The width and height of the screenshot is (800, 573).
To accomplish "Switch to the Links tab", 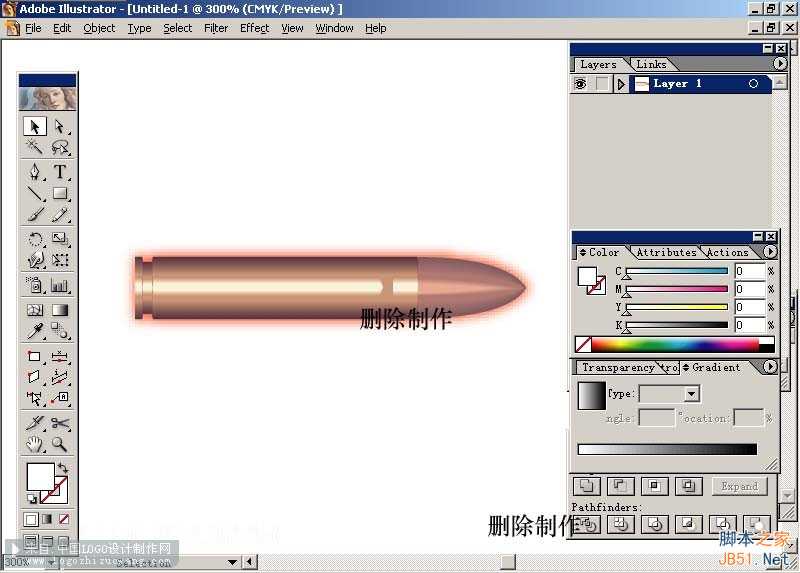I will tap(652, 64).
